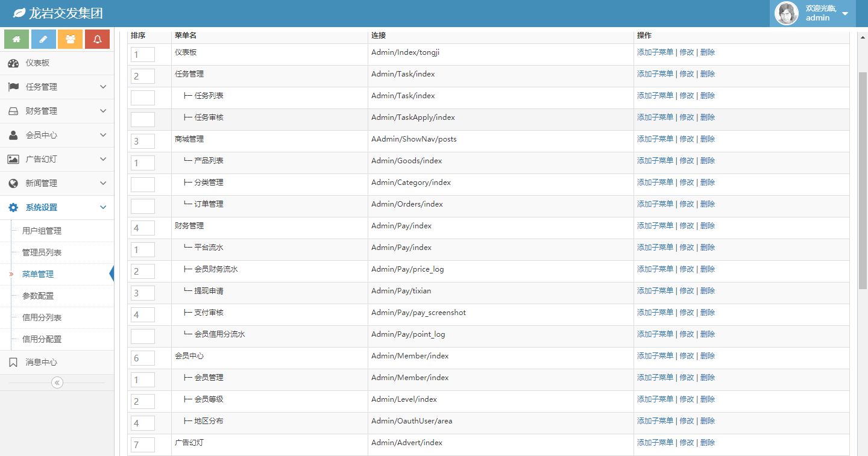Screen dimensions: 868x456
Task: Click the orange users group shortcut icon
Action: [x=71, y=39]
